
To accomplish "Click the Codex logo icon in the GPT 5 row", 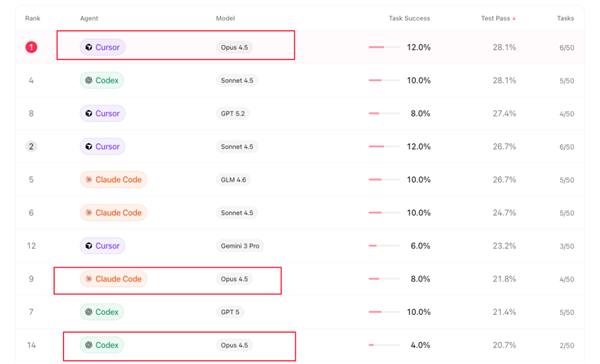I will click(89, 312).
